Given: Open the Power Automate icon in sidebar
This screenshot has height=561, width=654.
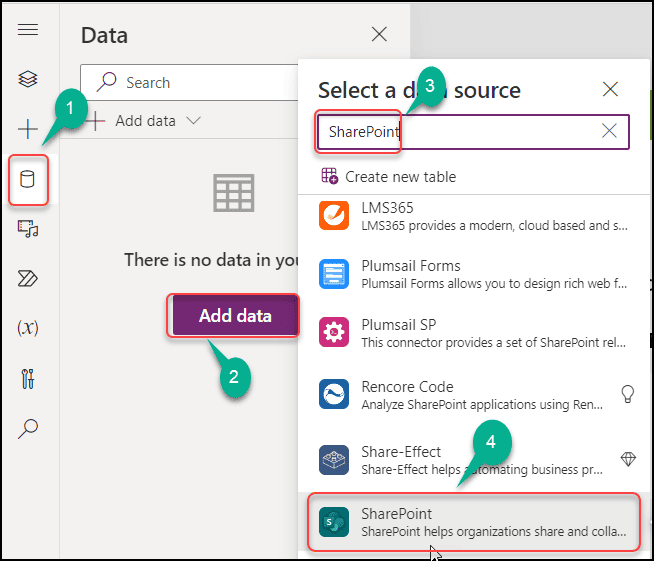Looking at the screenshot, I should (28, 279).
